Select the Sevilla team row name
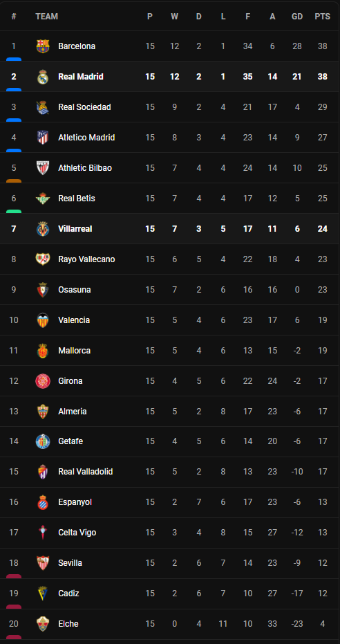The width and height of the screenshot is (340, 644). 70,562
